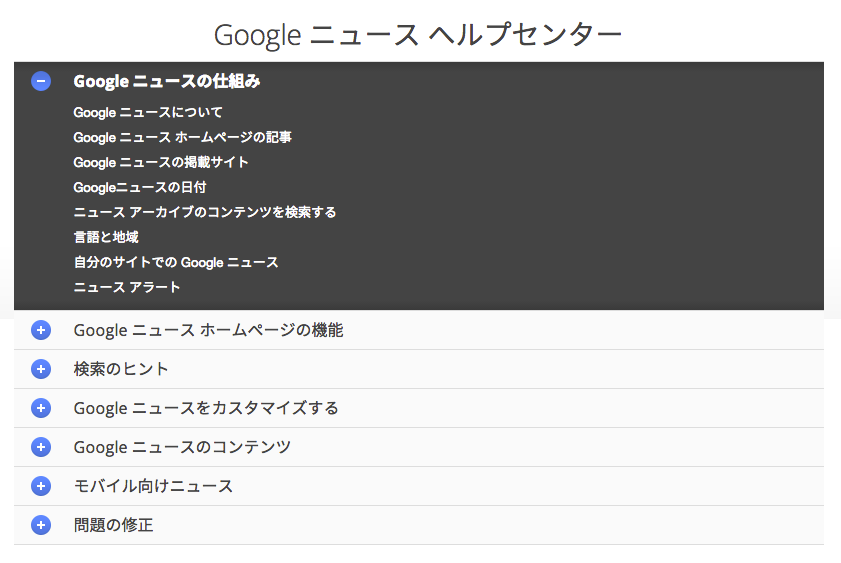Expand plus icon beside Google ニュース ホームページの機能

pos(41,330)
